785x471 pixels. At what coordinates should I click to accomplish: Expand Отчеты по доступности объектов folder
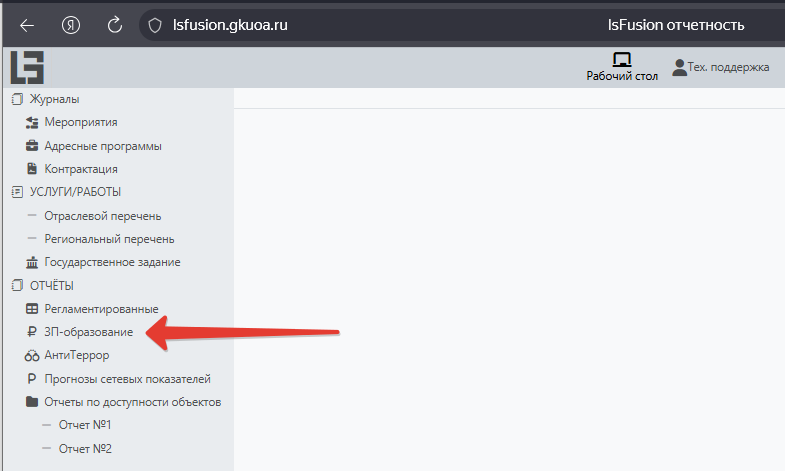132,402
